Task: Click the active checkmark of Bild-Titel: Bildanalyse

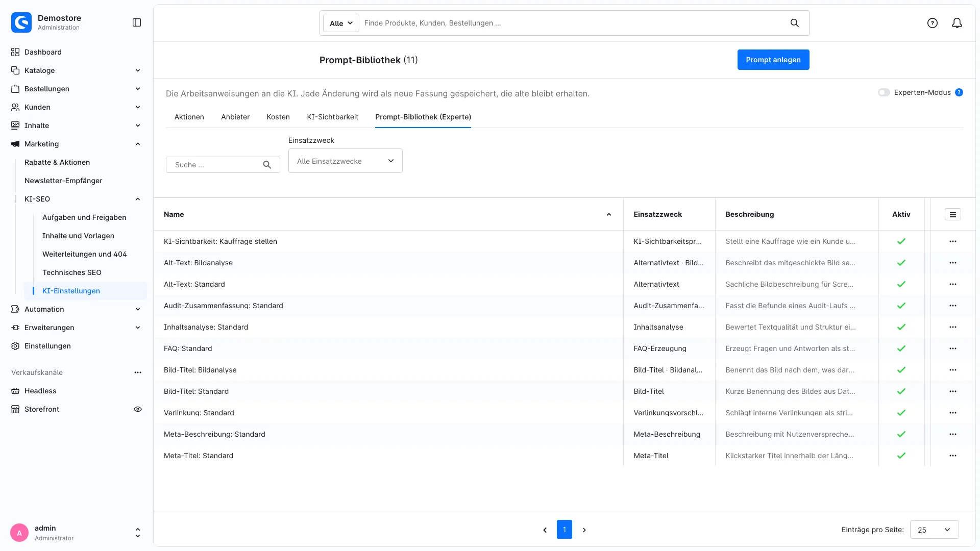Action: pos(901,370)
